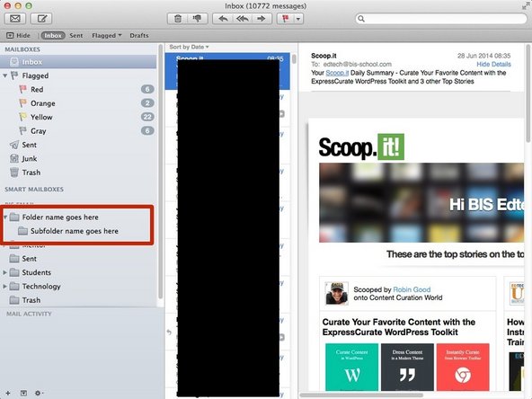The image size is (532, 399).
Task: Switch to Sent in favorites bar
Action: (x=76, y=35)
